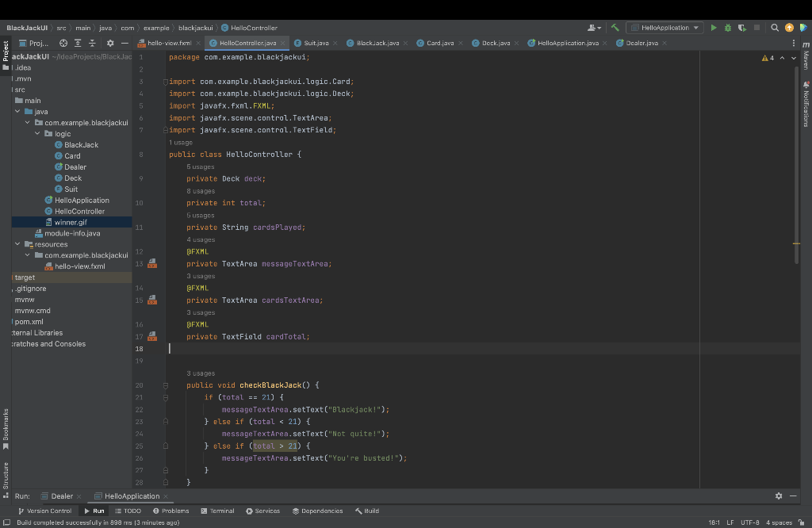The image size is (812, 528).
Task: Collapse the resources folder in project tree
Action: [17, 244]
